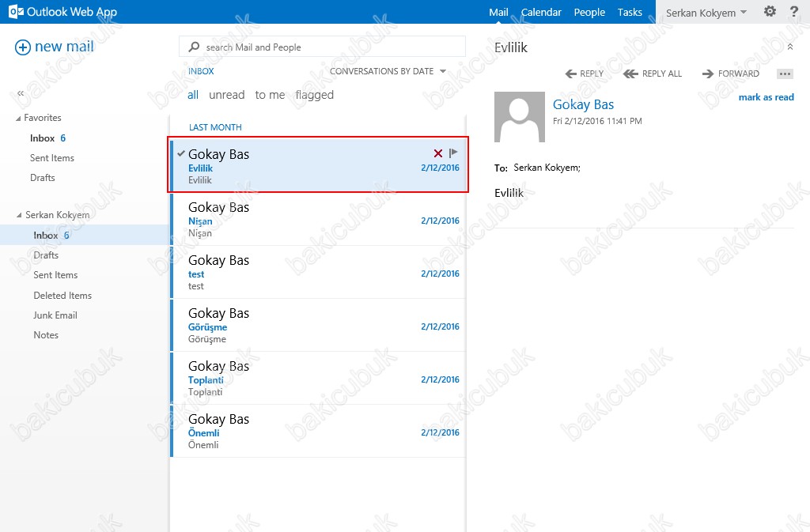Open the Önemli message

coord(318,432)
